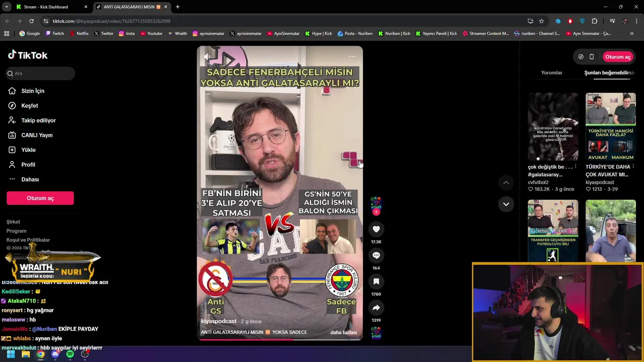644x362 pixels.
Task: Open the Twitch bookmark
Action: click(x=55, y=34)
